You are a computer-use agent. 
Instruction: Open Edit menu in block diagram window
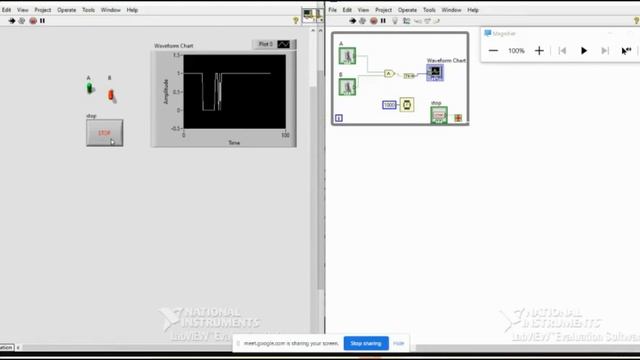tap(347, 10)
